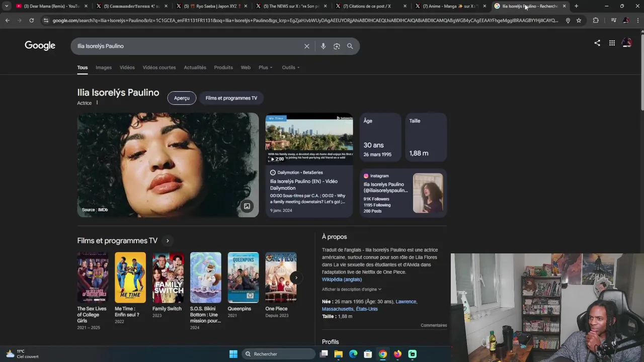Screen dimensions: 644x362
Task: Open the Google apps grid
Action: pos(612,43)
